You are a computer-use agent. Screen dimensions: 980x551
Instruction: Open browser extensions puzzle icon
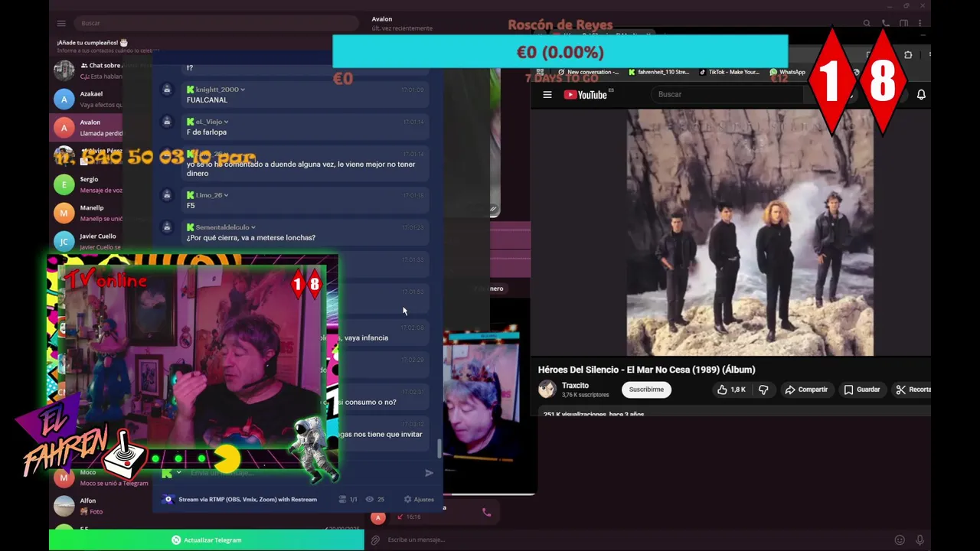(908, 55)
